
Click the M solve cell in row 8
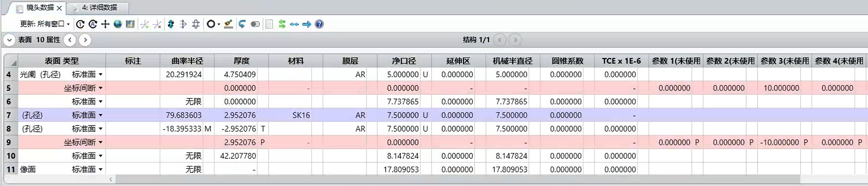208,129
